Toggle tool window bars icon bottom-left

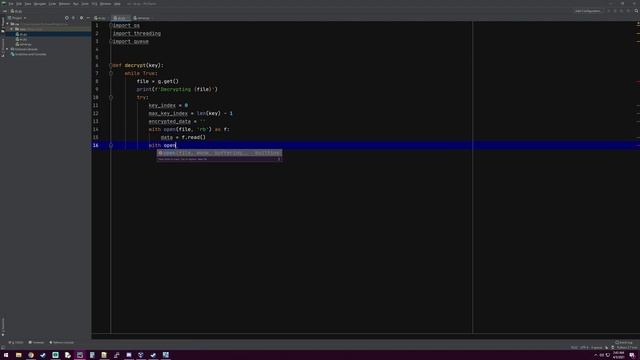[x=3, y=348]
